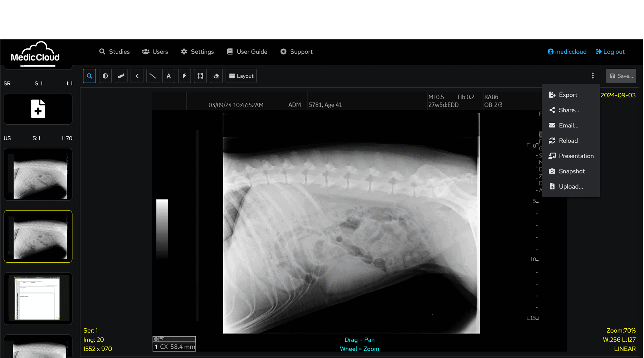Click the grayscale gradient bar on the image

162,229
